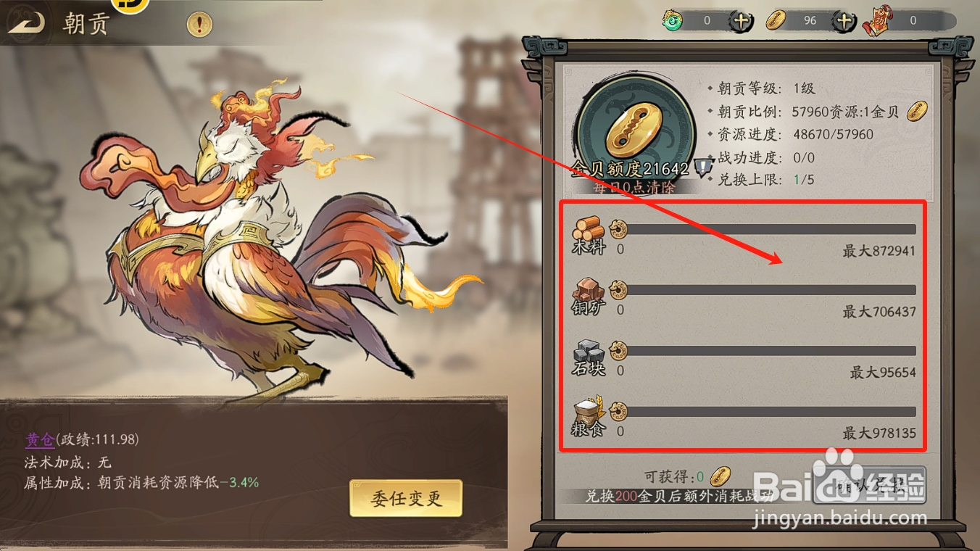Click the gold shell beside 可获得

tap(720, 476)
